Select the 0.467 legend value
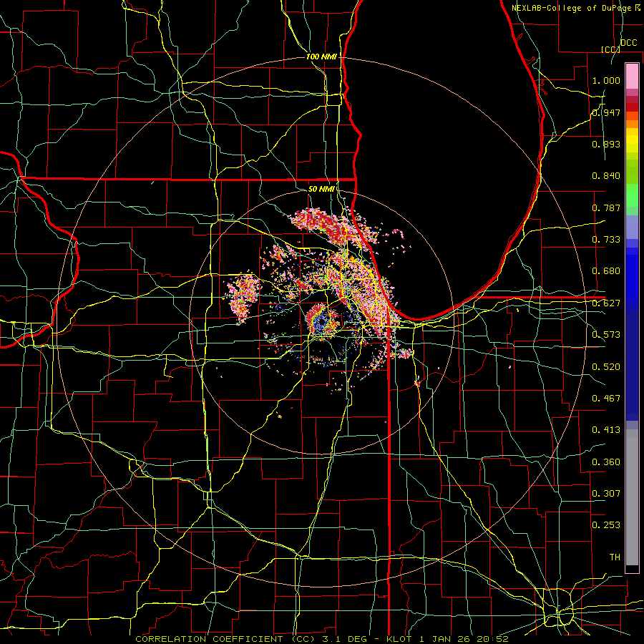Image resolution: width=644 pixels, height=644 pixels. [606, 399]
